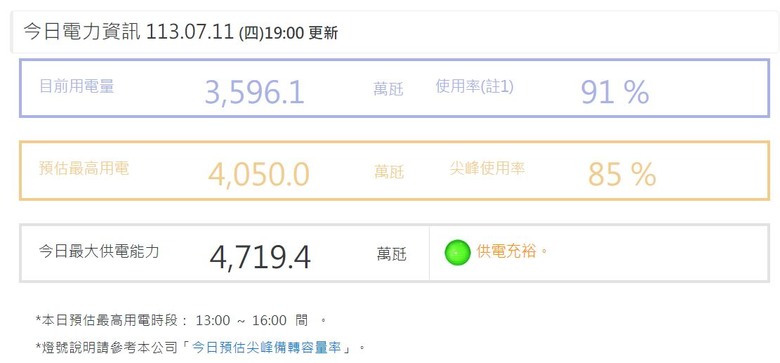
Task: Click the 預估最高用電 label
Action: tap(84, 169)
